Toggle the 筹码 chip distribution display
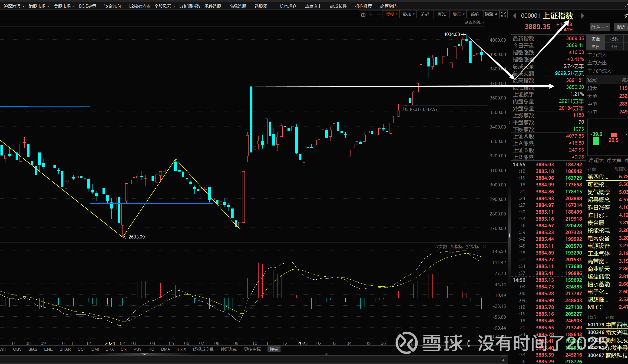Viewport: 628px width, 364px height. coord(425,14)
